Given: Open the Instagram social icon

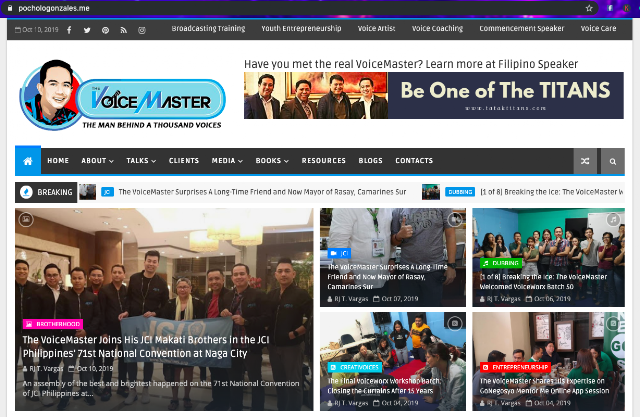Looking at the screenshot, I should pyautogui.click(x=142, y=30).
